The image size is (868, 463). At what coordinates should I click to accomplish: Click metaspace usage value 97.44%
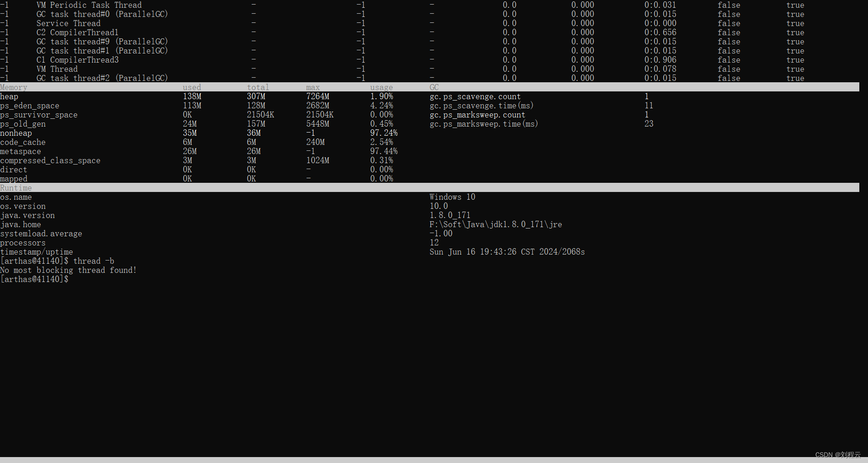click(x=384, y=151)
